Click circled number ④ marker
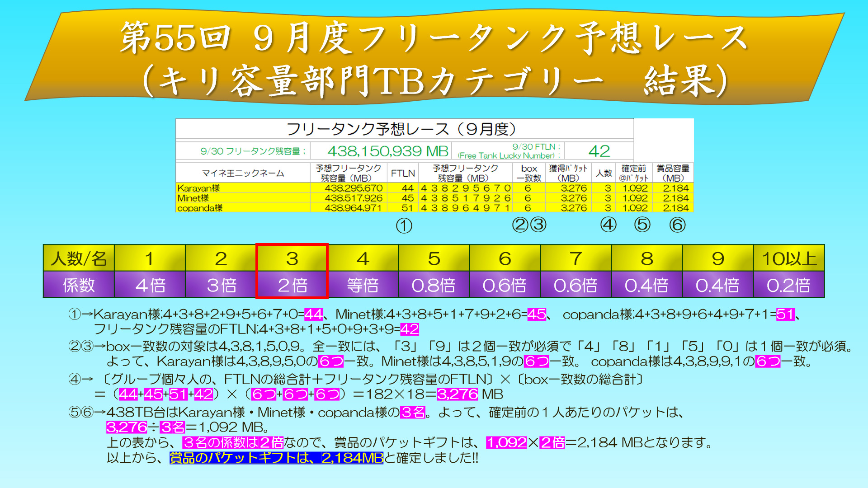868x488 pixels. (x=608, y=225)
